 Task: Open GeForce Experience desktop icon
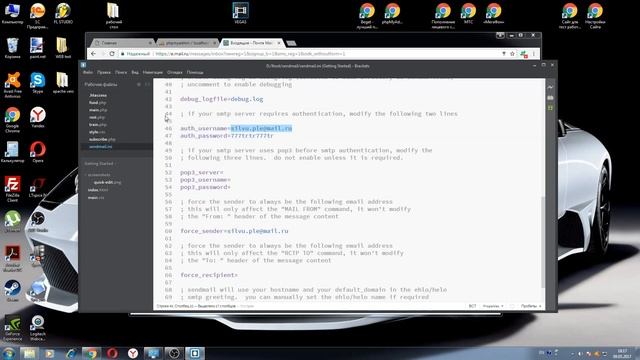12,328
